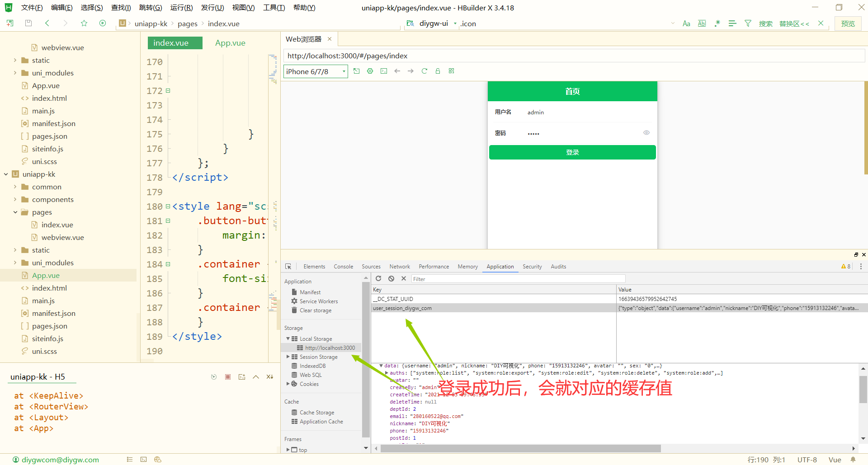This screenshot has height=465, width=868.
Task: Toggle whole word search option
Action: click(702, 23)
